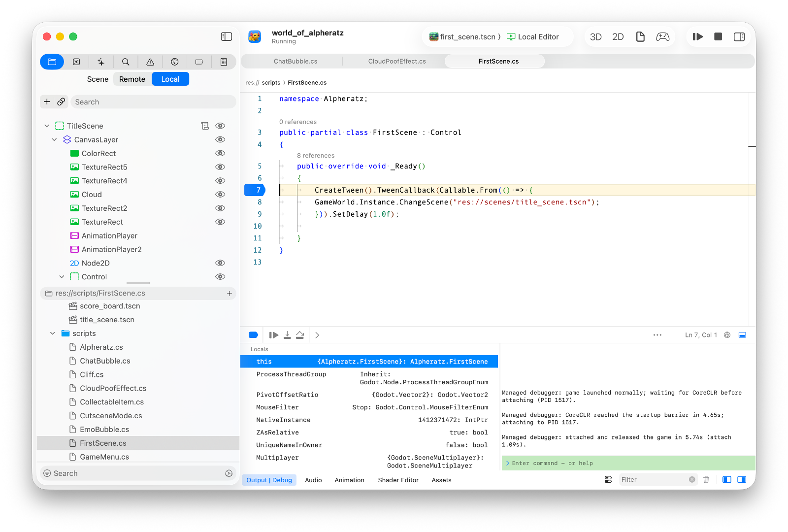Toggle the bottom debug panel

[x=742, y=335]
